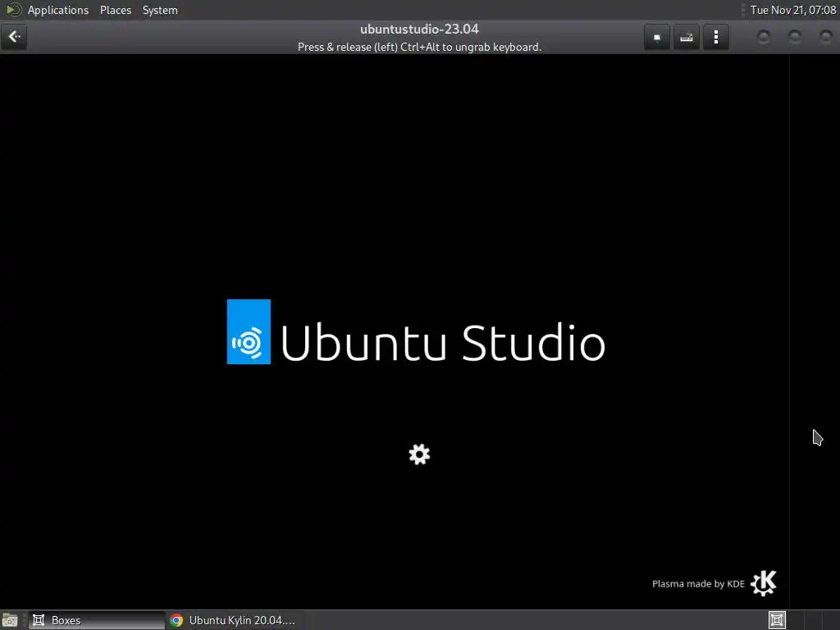This screenshot has width=840, height=630.
Task: Click the Chrome icon in the taskbar
Action: 176,620
